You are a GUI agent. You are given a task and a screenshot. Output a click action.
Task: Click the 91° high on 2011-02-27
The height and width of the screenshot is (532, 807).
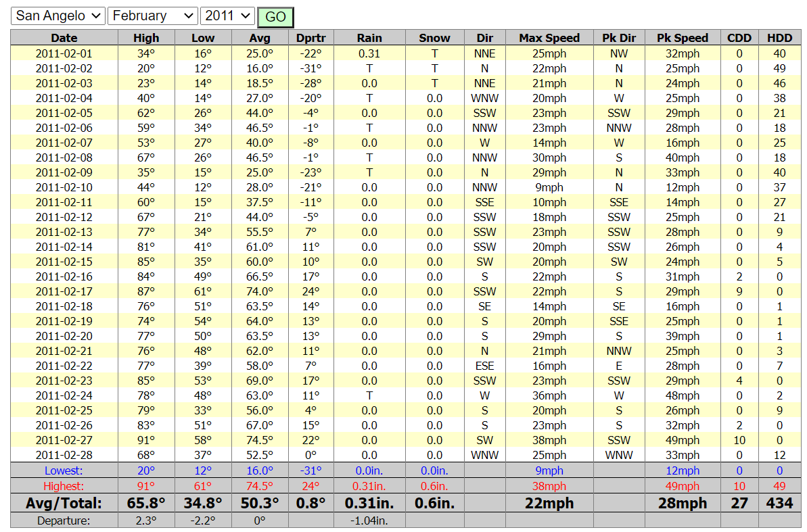[x=146, y=440]
